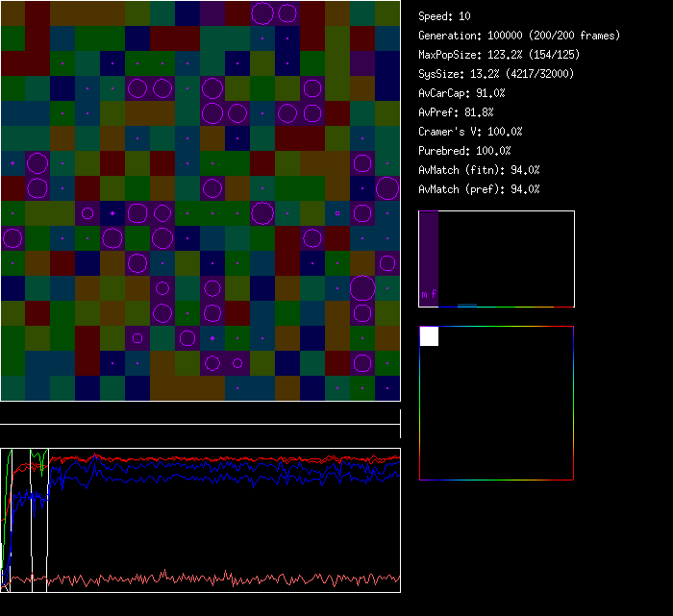The height and width of the screenshot is (616, 673).
Task: Select the Generation counter text
Action: click(519, 36)
